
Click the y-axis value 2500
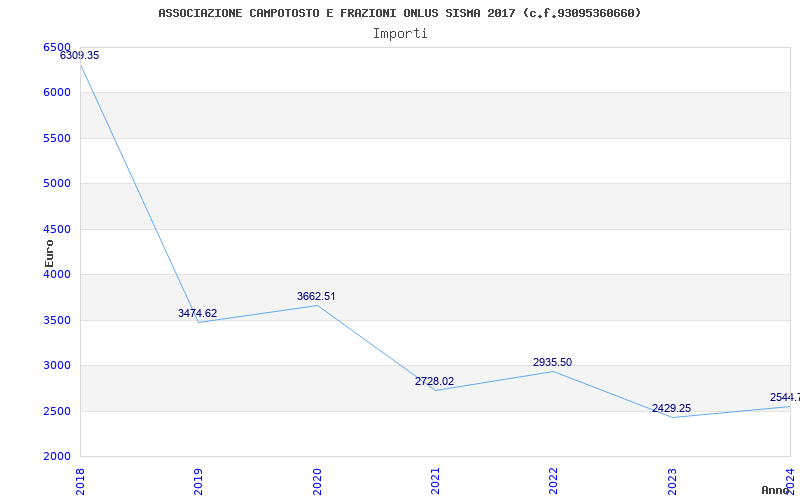(57, 411)
